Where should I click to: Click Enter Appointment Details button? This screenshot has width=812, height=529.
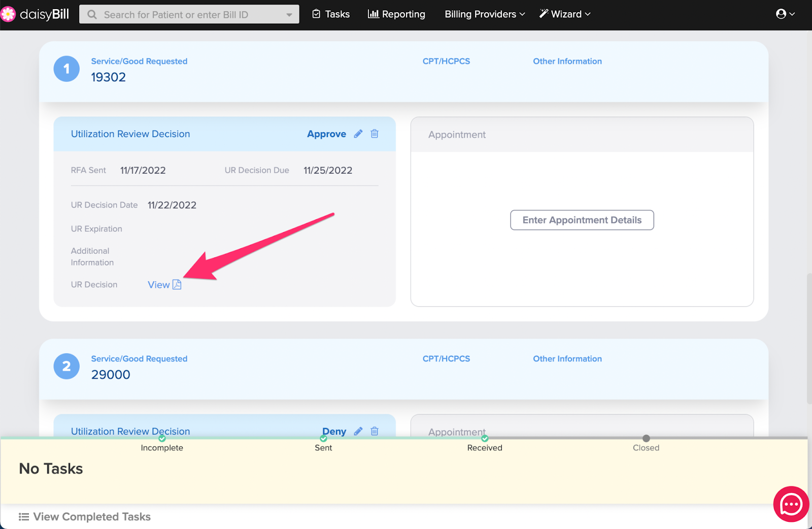pyautogui.click(x=582, y=220)
